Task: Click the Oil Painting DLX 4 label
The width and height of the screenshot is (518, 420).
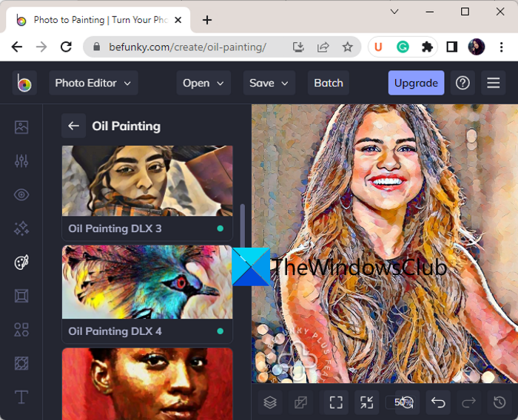Action: click(x=115, y=331)
